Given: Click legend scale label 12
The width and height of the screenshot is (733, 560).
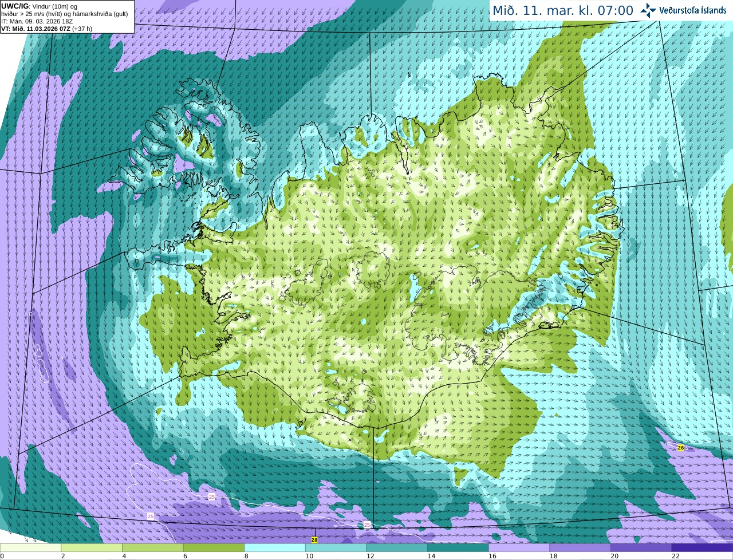Looking at the screenshot, I should pyautogui.click(x=370, y=556).
